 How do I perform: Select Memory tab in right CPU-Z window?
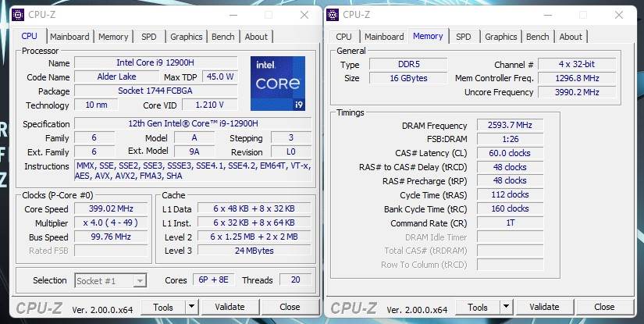click(x=428, y=36)
